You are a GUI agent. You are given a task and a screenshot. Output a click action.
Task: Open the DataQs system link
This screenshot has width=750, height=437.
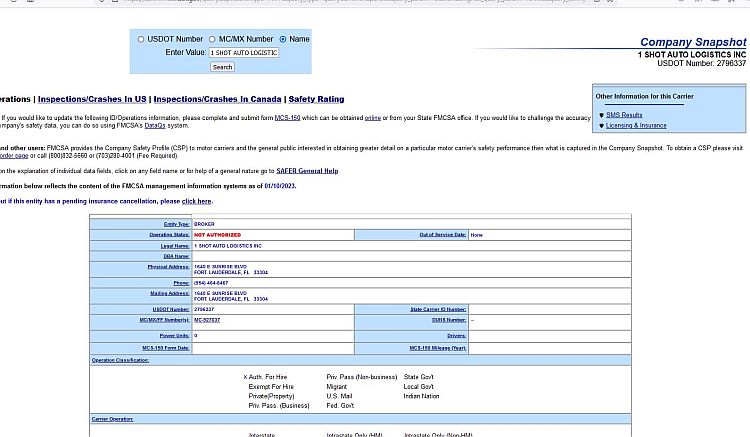[x=155, y=125]
